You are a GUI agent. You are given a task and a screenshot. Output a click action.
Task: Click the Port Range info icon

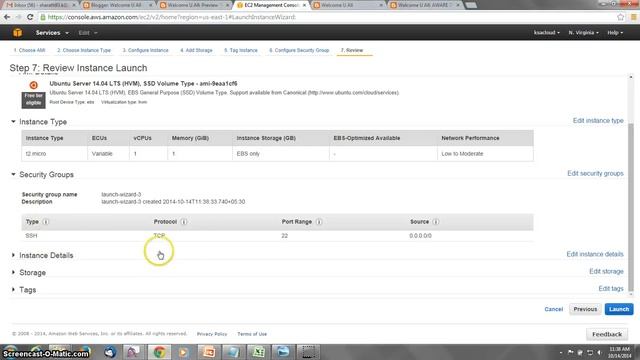pyautogui.click(x=319, y=222)
